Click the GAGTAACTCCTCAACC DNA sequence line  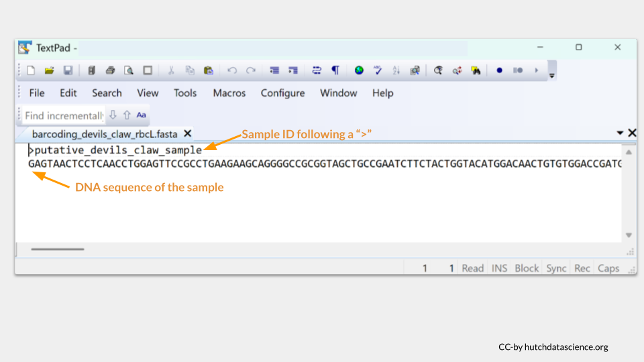[x=325, y=164]
